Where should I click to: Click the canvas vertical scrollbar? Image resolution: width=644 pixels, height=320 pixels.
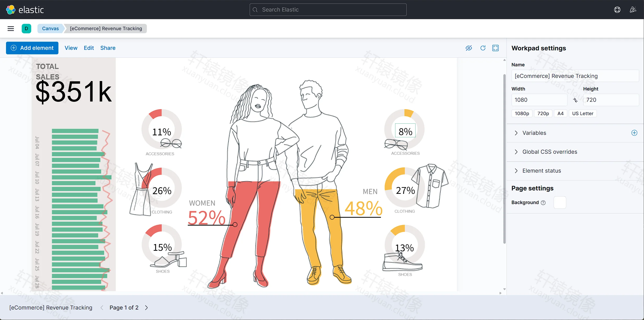pyautogui.click(x=504, y=159)
